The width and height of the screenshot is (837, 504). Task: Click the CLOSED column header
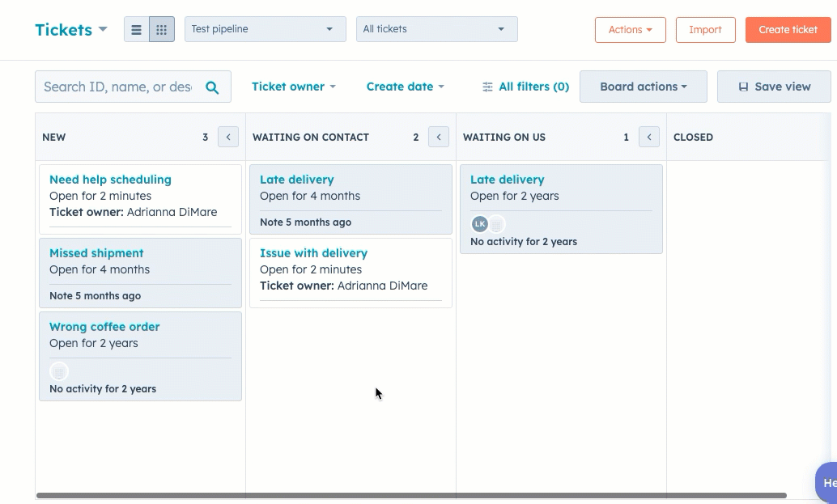click(693, 137)
